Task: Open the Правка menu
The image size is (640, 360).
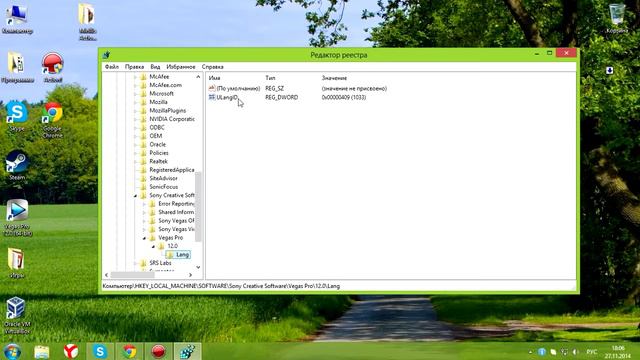Action: 134,67
